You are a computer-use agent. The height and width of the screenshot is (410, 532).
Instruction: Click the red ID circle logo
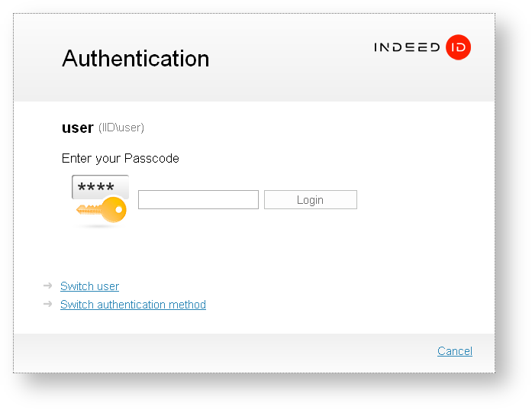coord(459,47)
